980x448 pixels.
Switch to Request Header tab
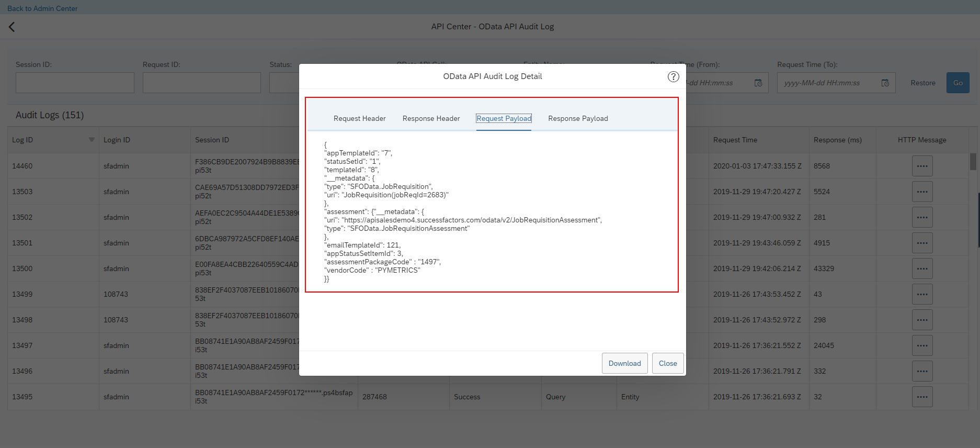[x=359, y=118]
